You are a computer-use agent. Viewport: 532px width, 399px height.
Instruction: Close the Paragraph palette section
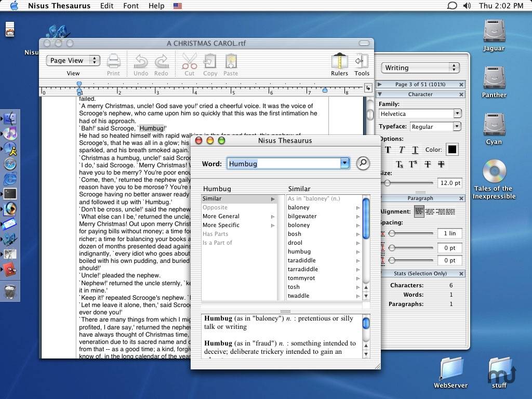461,198
